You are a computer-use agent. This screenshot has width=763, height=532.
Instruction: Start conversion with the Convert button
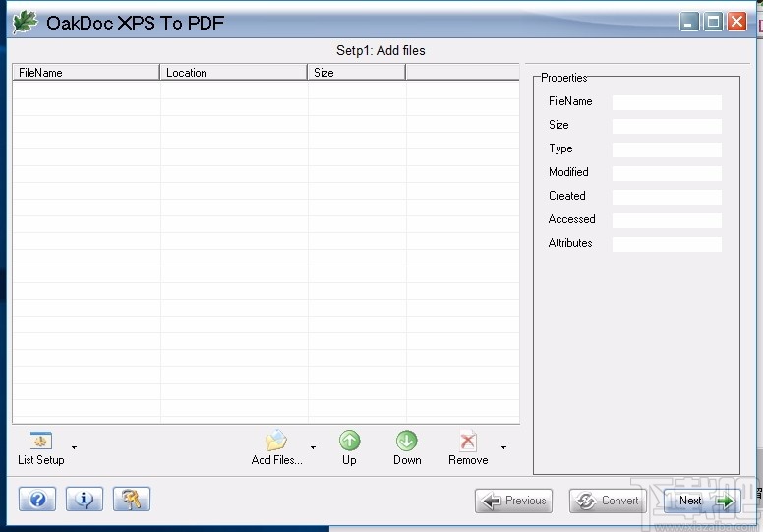(608, 501)
